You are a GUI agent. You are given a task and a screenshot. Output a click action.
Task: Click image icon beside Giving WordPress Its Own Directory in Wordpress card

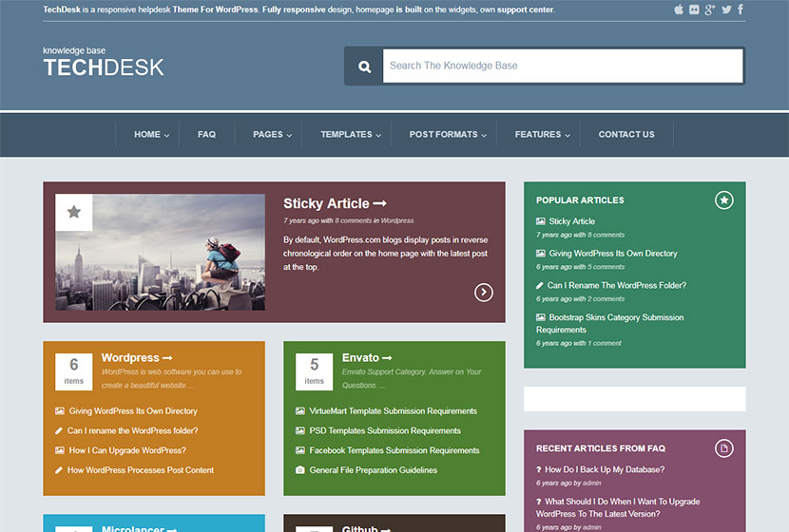(60, 410)
